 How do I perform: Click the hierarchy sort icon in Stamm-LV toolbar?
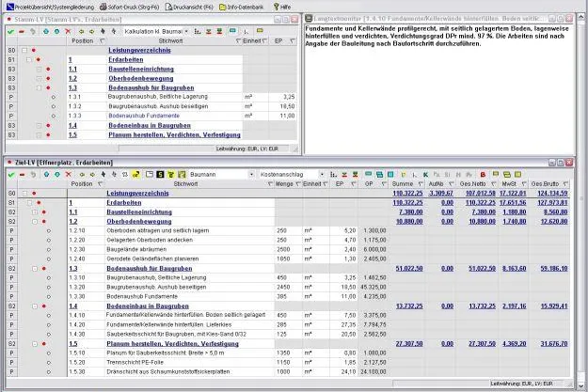[x=198, y=31]
